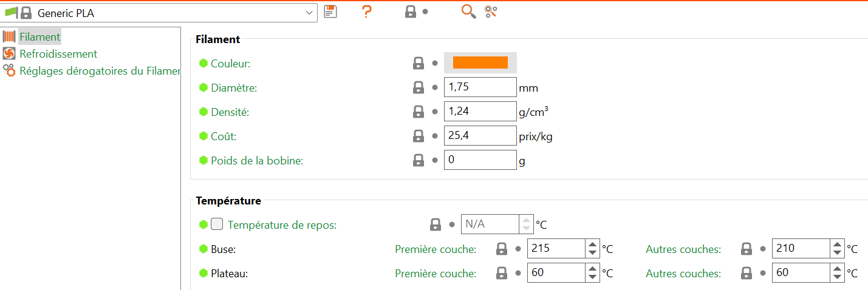Open settings search with the magnifier icon
868x290 pixels.
(x=468, y=12)
